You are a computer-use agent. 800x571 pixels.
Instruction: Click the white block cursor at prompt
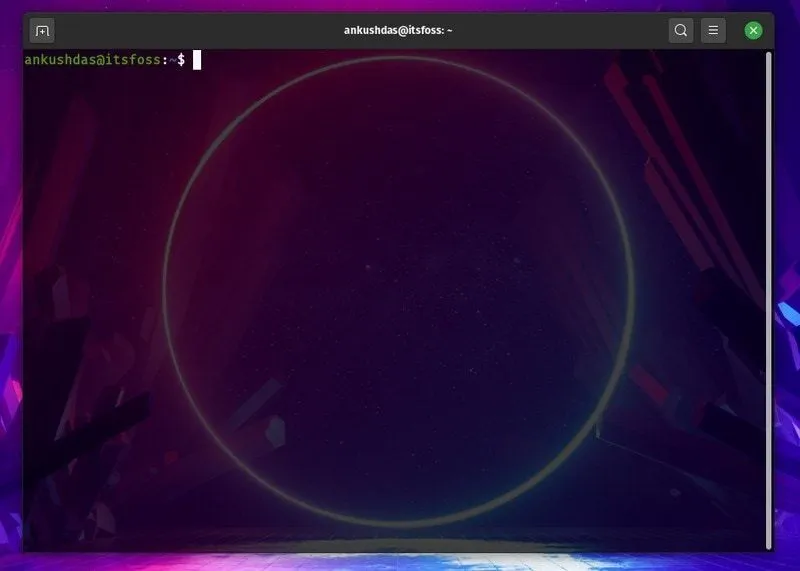coord(197,60)
